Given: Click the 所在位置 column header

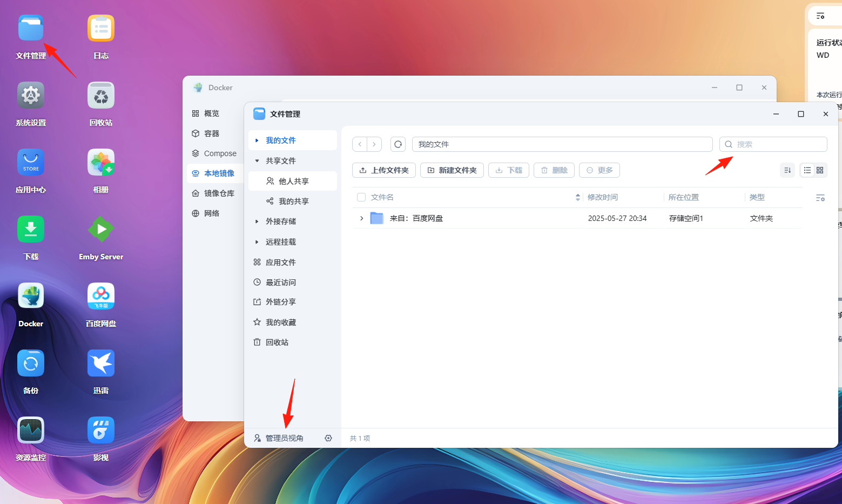Looking at the screenshot, I should (684, 198).
